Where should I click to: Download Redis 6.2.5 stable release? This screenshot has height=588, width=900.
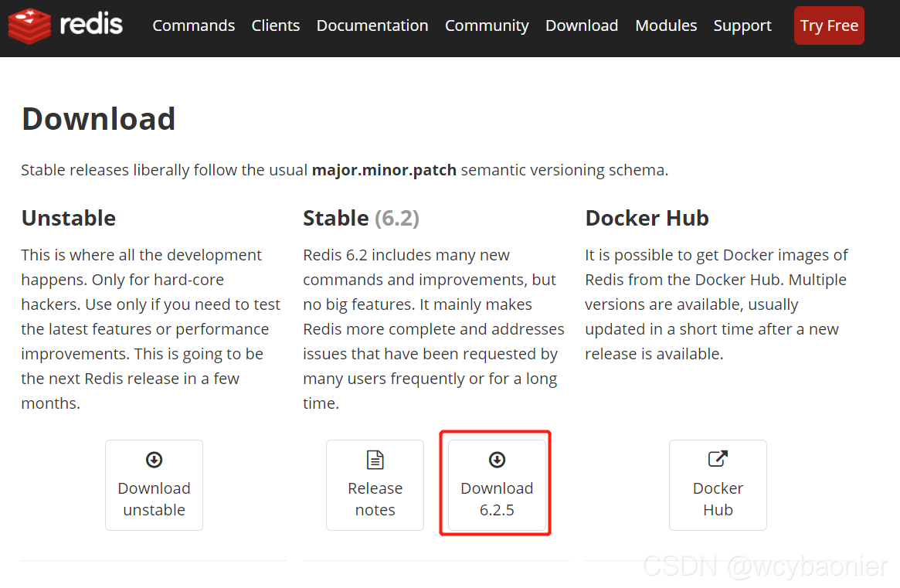tap(495, 485)
